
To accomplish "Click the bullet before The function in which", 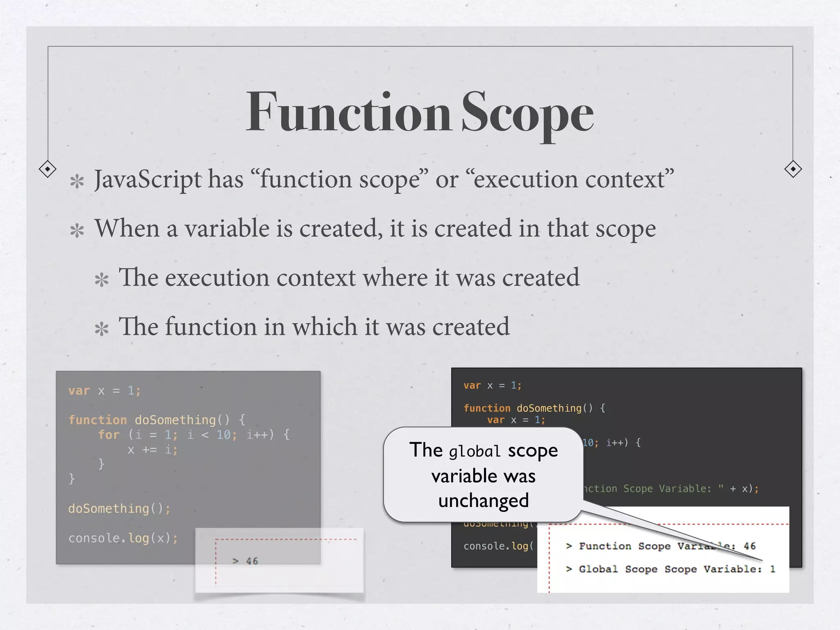I will tap(101, 329).
